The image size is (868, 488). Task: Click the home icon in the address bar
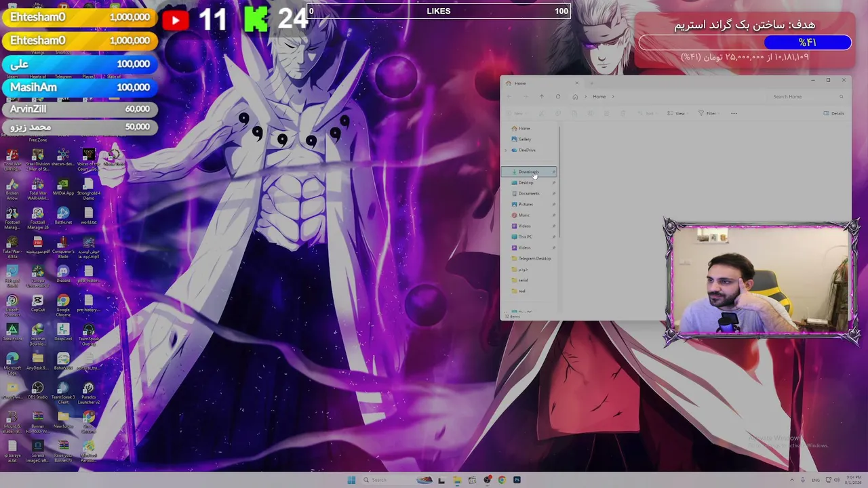(x=575, y=96)
